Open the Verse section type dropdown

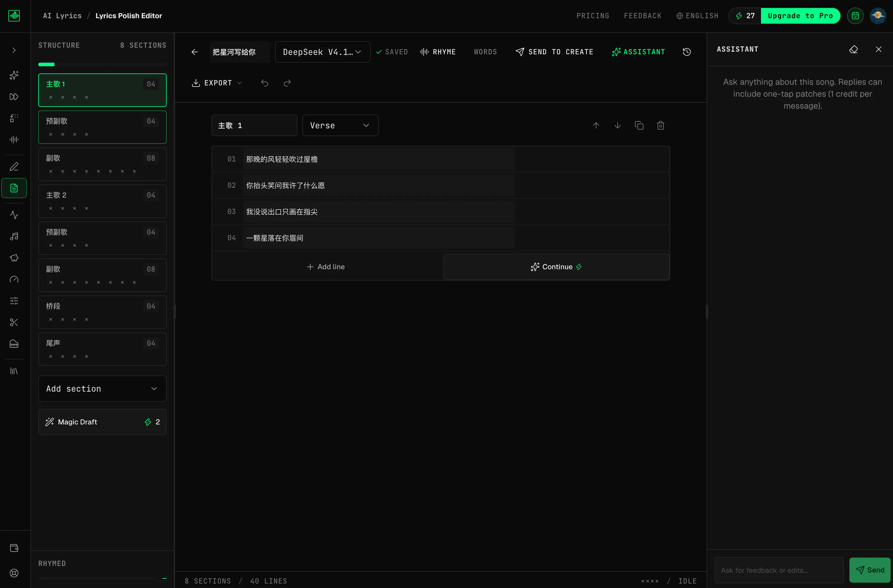(x=340, y=125)
